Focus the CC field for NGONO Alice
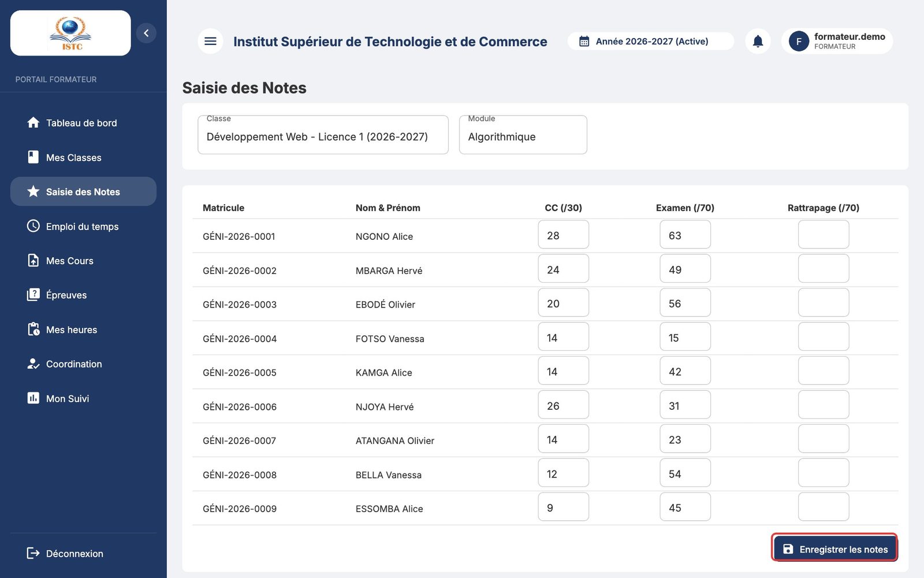924x578 pixels. coord(564,235)
